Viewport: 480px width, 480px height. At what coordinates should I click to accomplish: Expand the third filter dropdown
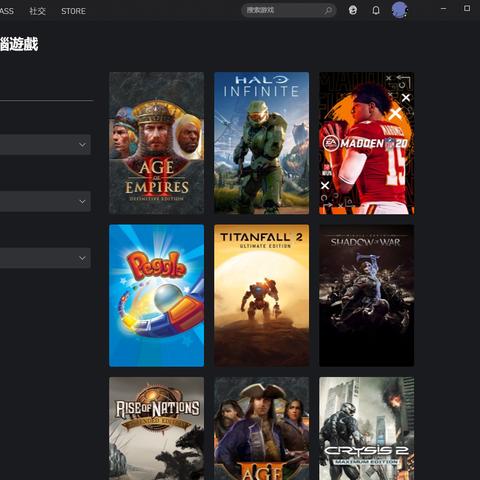tap(45, 258)
